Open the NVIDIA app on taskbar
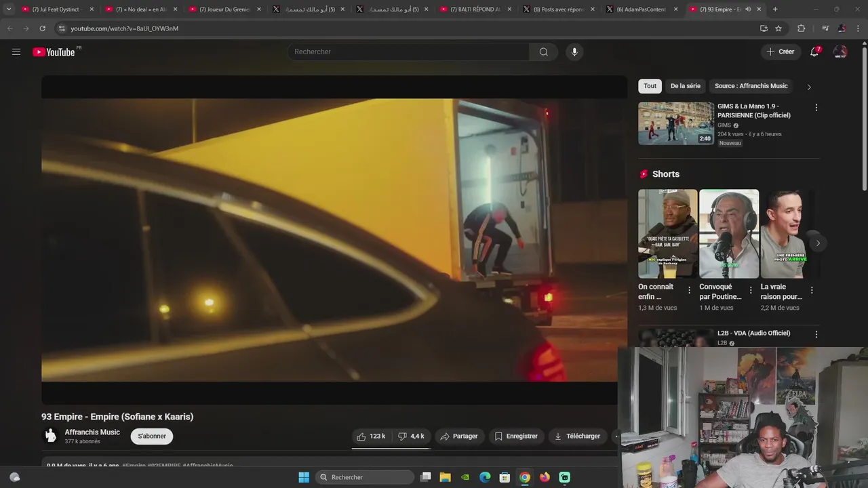 click(465, 477)
